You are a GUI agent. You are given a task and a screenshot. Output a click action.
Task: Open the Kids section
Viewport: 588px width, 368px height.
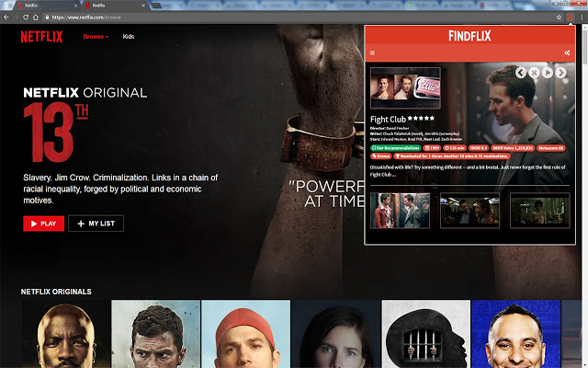(129, 37)
